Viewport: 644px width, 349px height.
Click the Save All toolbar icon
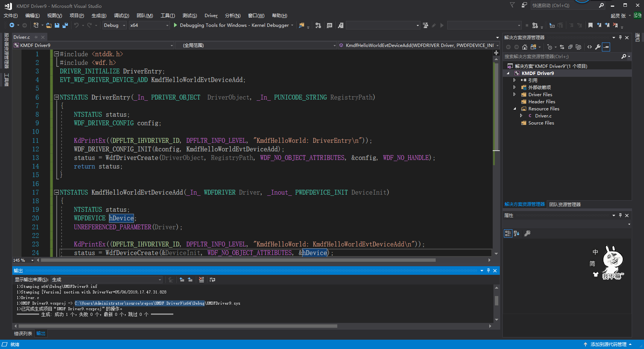65,25
